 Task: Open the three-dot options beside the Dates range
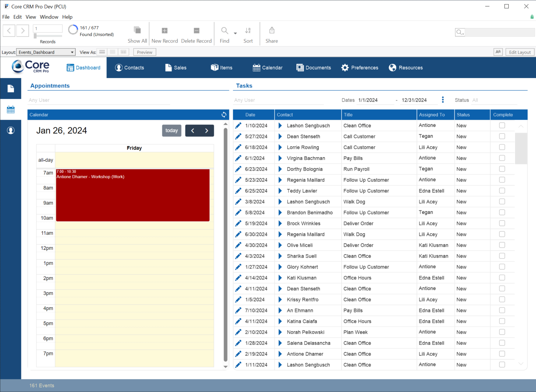click(x=442, y=100)
